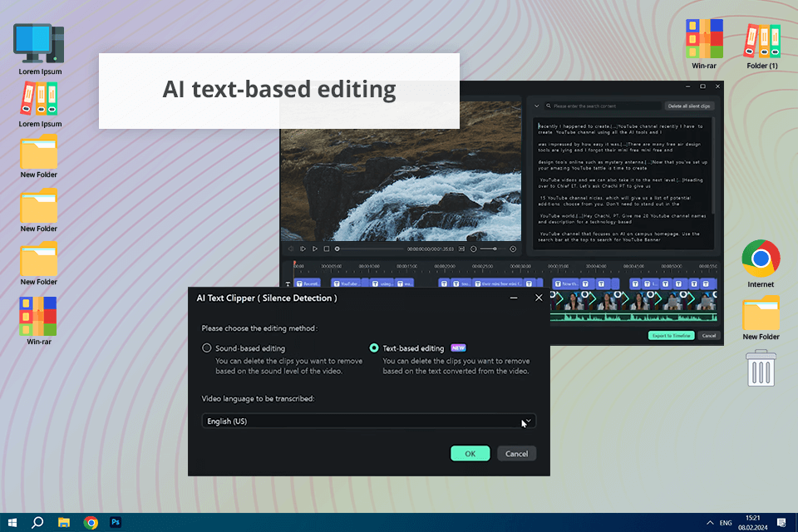This screenshot has height=532, width=798.
Task: Select the Sound-based editing radio button
Action: click(x=206, y=348)
